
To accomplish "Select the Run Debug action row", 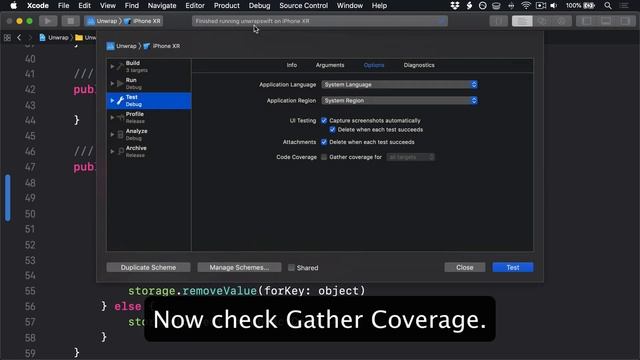I will point(149,83).
